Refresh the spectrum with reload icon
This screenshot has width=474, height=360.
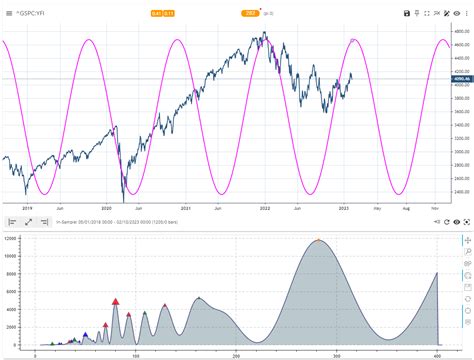(447, 222)
